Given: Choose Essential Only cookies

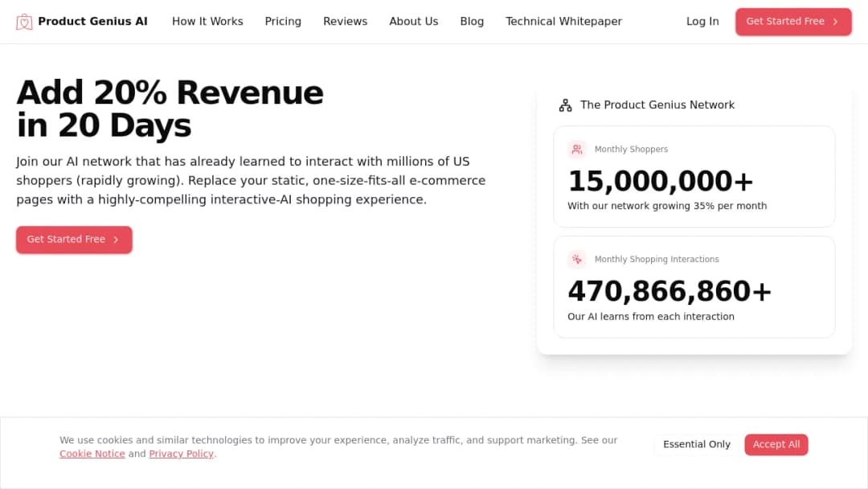Looking at the screenshot, I should (x=696, y=445).
